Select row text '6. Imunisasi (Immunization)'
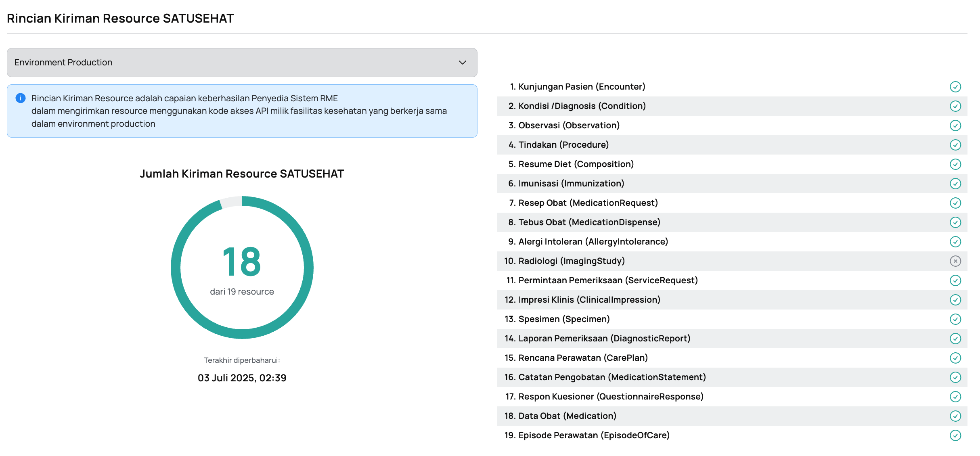Screen dimensions: 980x456 tap(566, 184)
